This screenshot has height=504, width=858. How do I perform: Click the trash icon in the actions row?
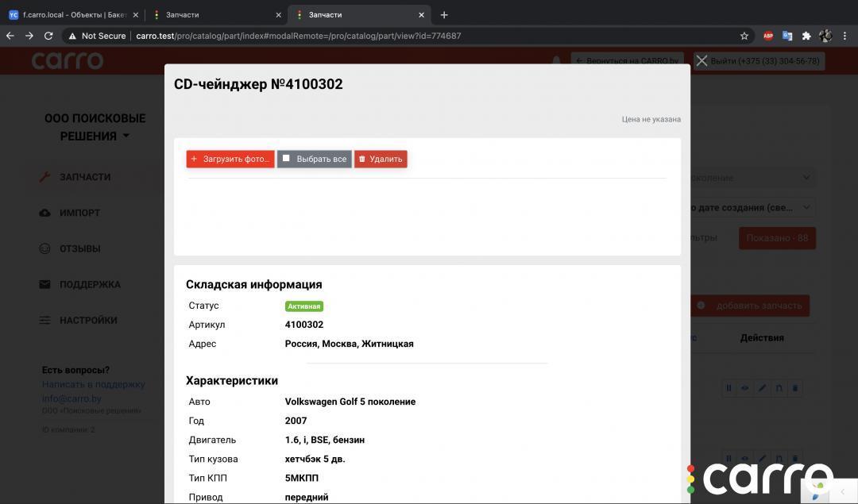(x=795, y=388)
